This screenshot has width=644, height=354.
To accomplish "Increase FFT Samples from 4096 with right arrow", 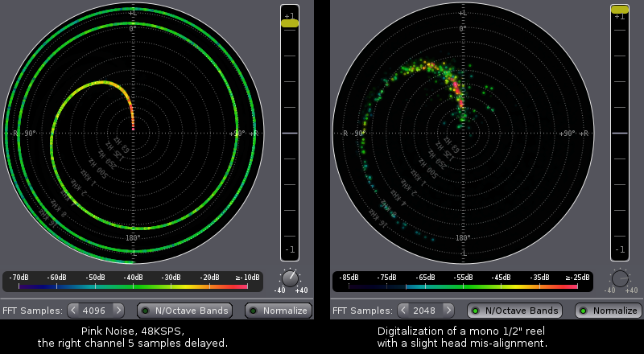I will click(118, 310).
